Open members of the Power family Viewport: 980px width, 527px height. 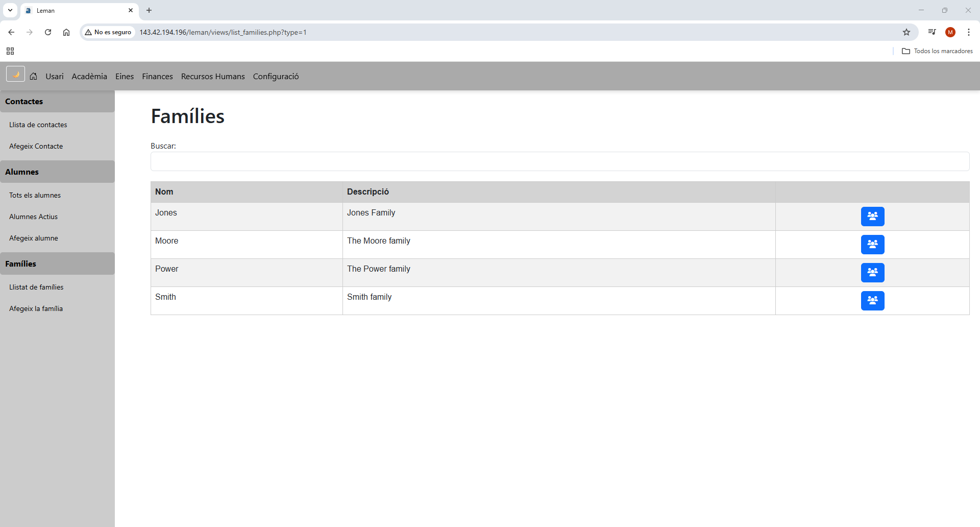872,273
